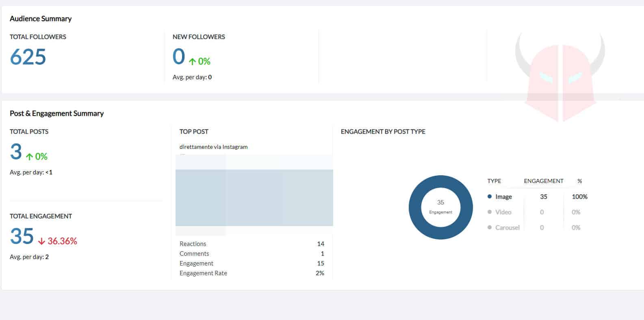Click the Engagement Rate value 2%
644x320 pixels.
[x=320, y=273]
